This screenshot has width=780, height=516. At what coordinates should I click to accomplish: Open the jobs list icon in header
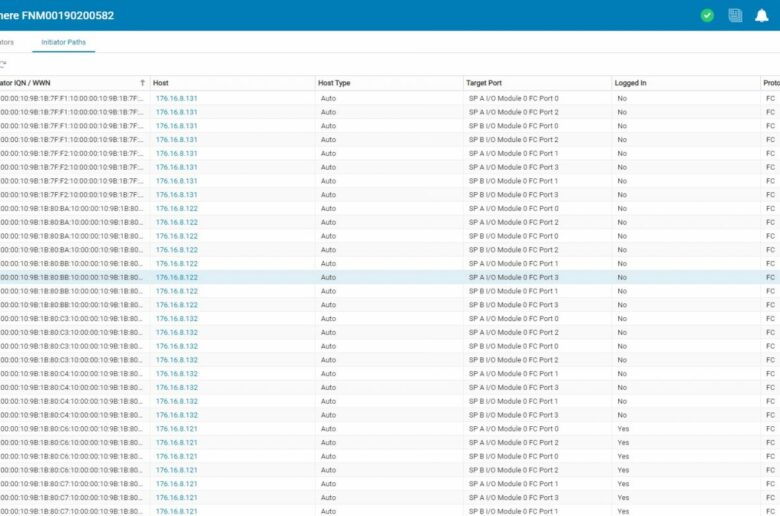click(x=735, y=15)
